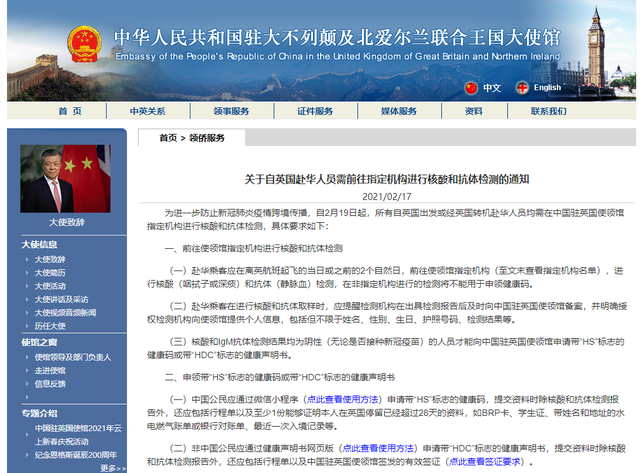Open the 领事服务 navigation item

231,111
